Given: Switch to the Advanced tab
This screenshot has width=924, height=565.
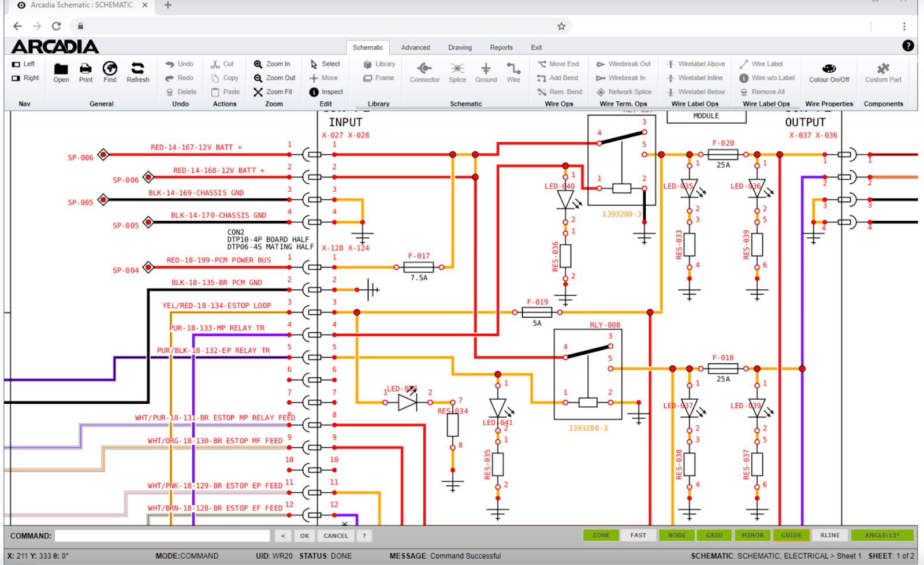Looking at the screenshot, I should (415, 47).
